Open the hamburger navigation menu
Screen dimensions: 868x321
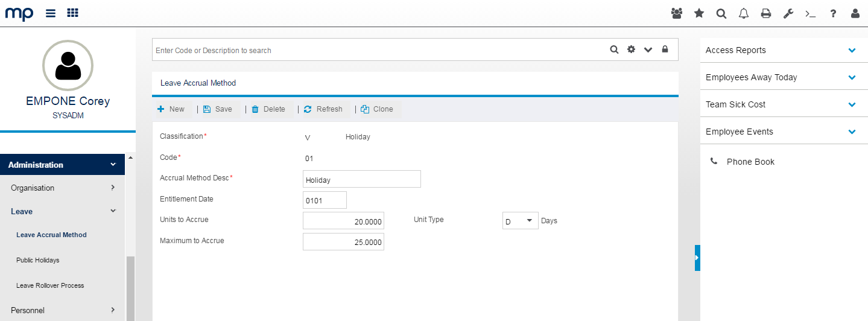(51, 13)
